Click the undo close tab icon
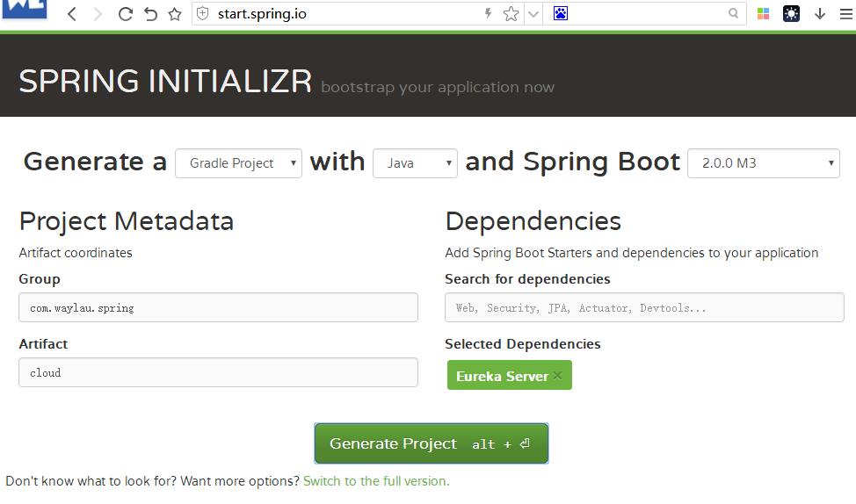This screenshot has height=504, width=856. point(150,14)
